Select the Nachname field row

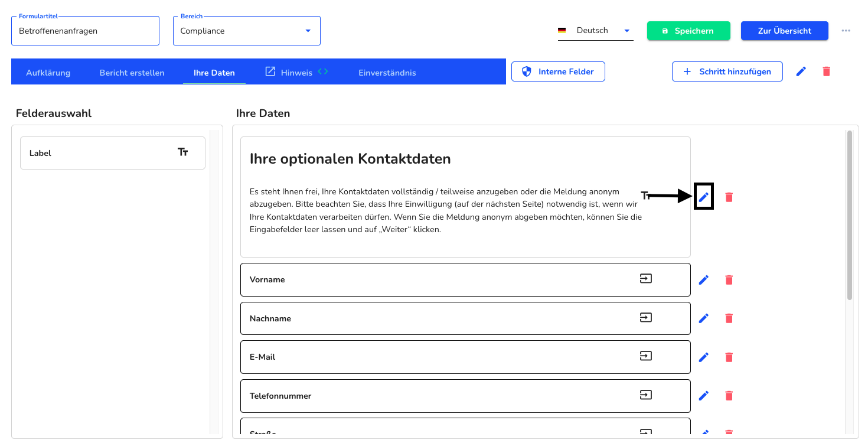(x=465, y=318)
